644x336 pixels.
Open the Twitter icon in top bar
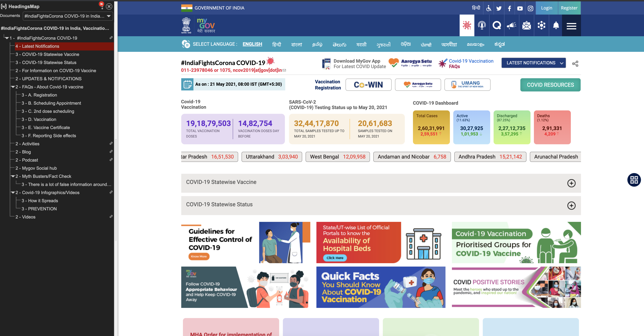499,8
